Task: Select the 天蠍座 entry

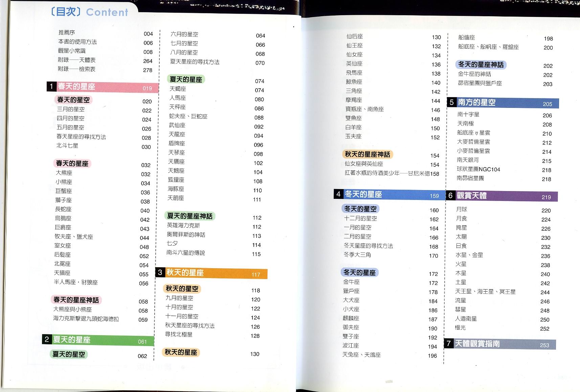Action: tap(178, 89)
